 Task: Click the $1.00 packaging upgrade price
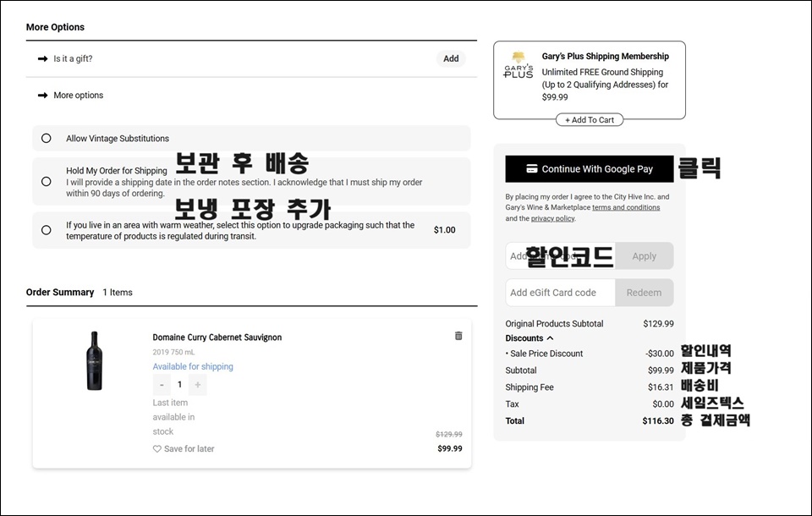(444, 229)
